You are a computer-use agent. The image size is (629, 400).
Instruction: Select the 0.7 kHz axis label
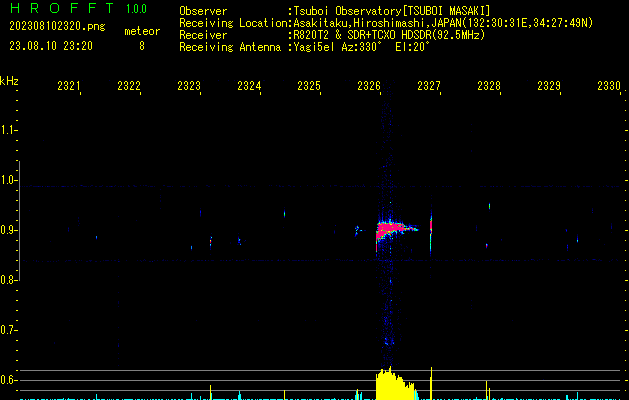click(10, 330)
